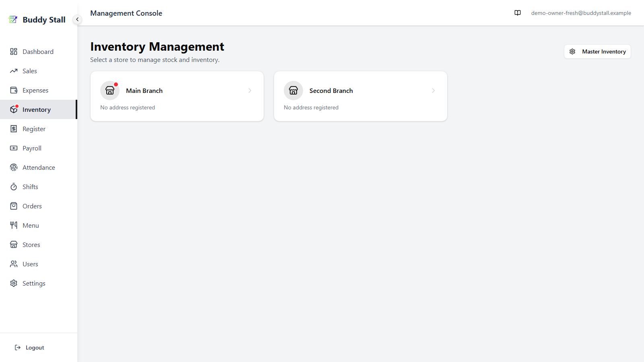Click the Shifts timer icon
Viewport: 644px width, 362px height.
click(x=14, y=187)
